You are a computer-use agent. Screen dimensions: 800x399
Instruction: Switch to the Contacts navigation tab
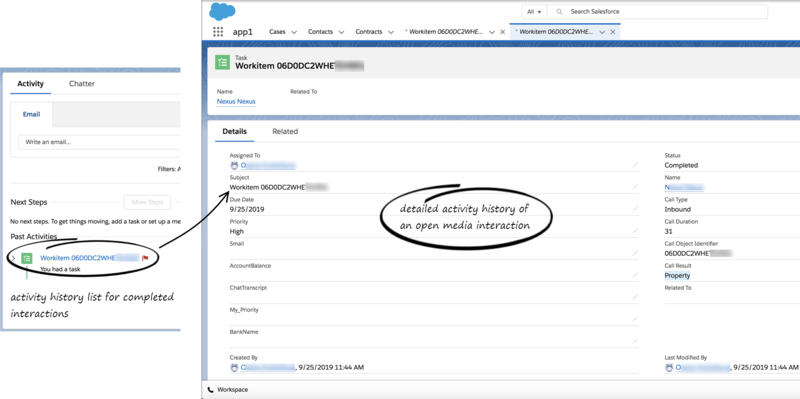click(320, 32)
